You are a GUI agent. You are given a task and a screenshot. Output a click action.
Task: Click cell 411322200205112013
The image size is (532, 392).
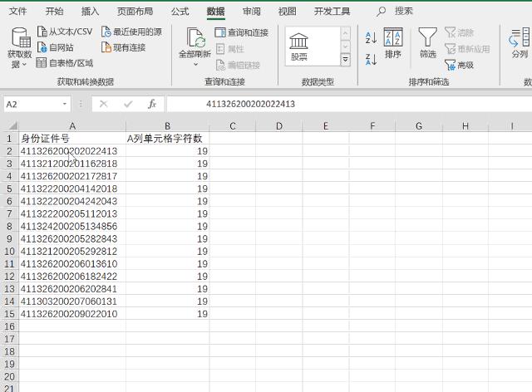(x=72, y=213)
